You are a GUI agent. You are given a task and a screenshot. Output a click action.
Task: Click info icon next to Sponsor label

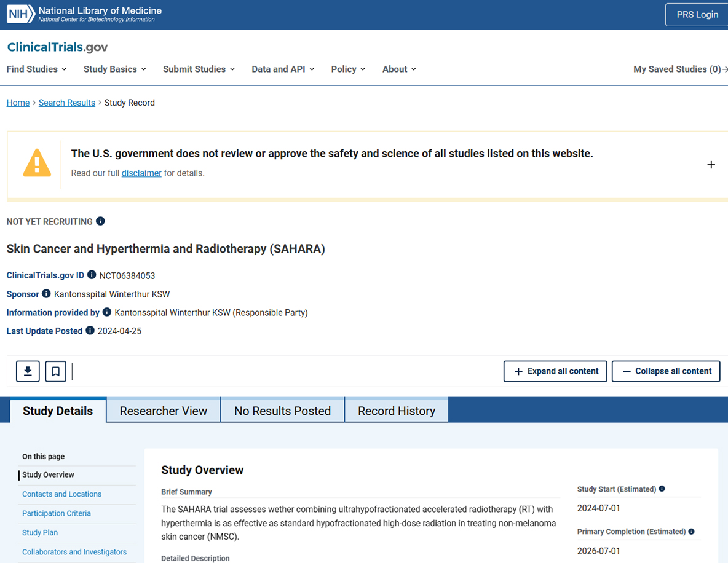tap(46, 294)
